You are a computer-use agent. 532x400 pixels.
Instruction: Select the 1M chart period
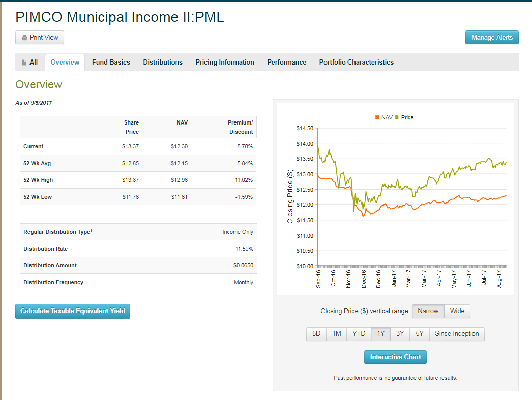pos(337,334)
